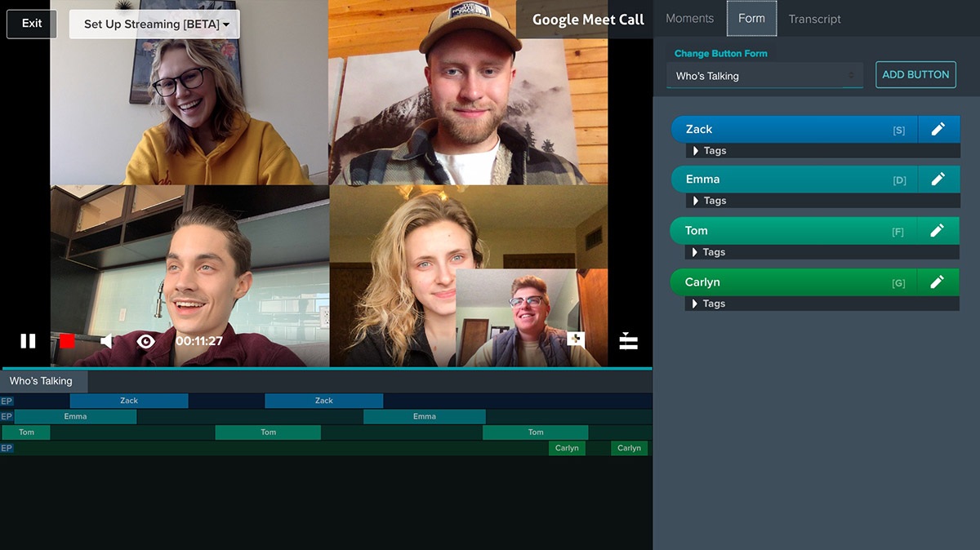Screen dimensions: 980x550
Task: Switch to the Transcript tab
Action: pyautogui.click(x=814, y=19)
